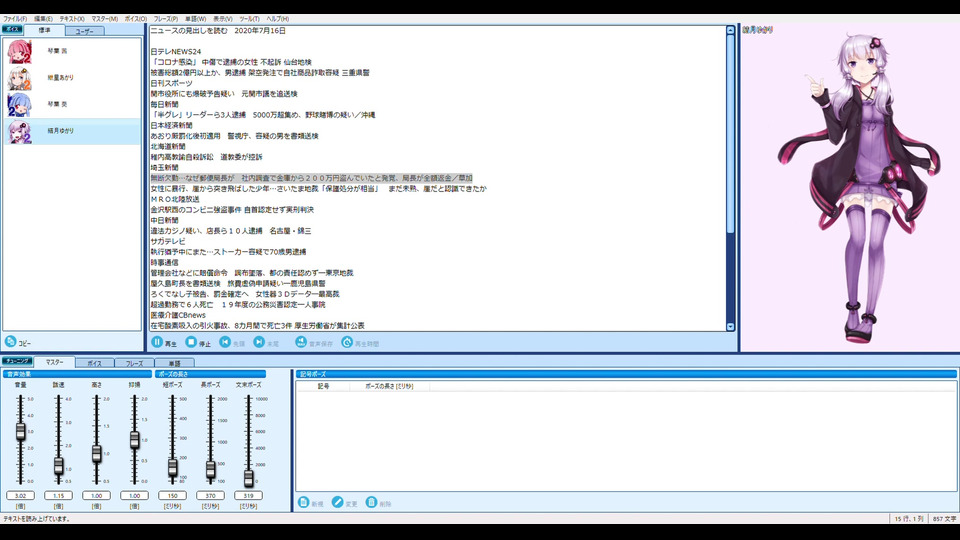Click the long pause value field 370

point(210,495)
